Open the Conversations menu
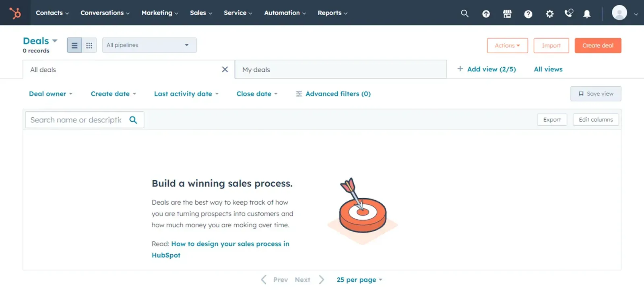This screenshot has width=644, height=291. [105, 13]
